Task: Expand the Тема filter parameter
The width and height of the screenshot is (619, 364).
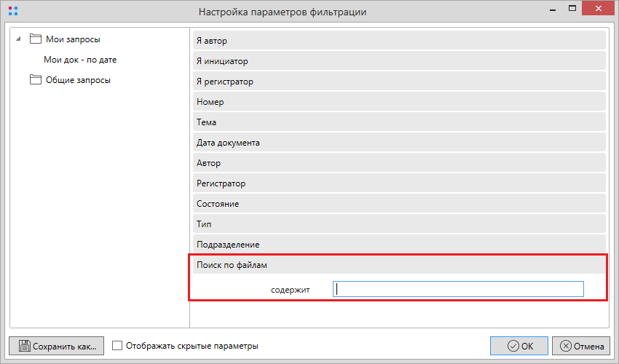Action: point(399,122)
